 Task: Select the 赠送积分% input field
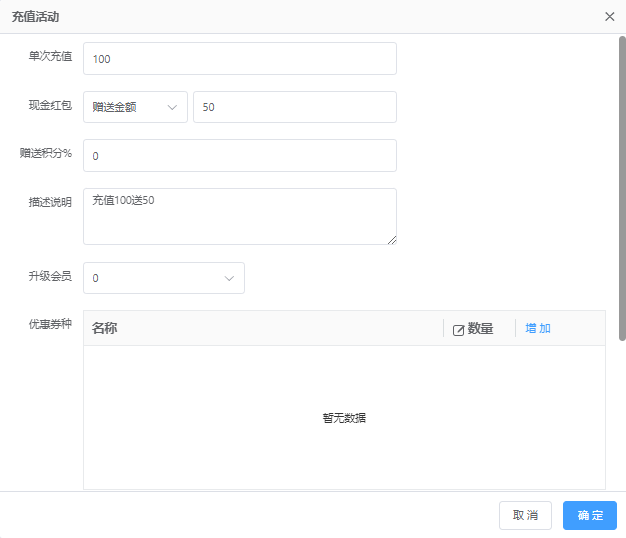240,156
